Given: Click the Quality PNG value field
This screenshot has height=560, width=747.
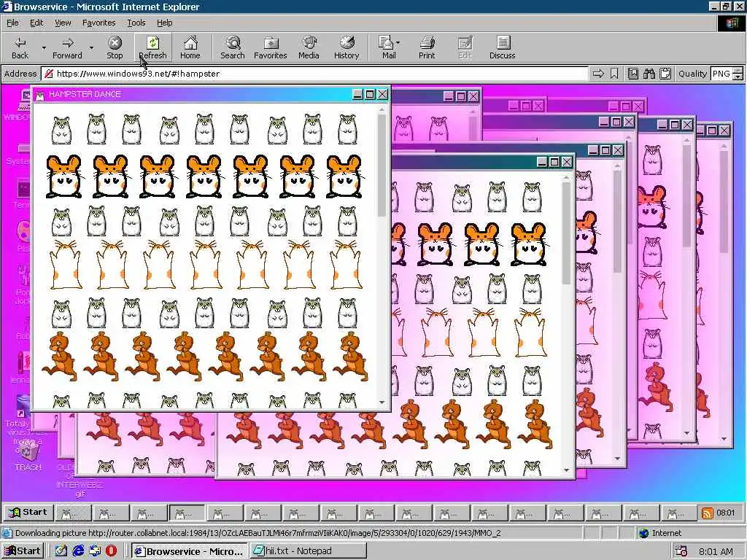Looking at the screenshot, I should point(721,74).
